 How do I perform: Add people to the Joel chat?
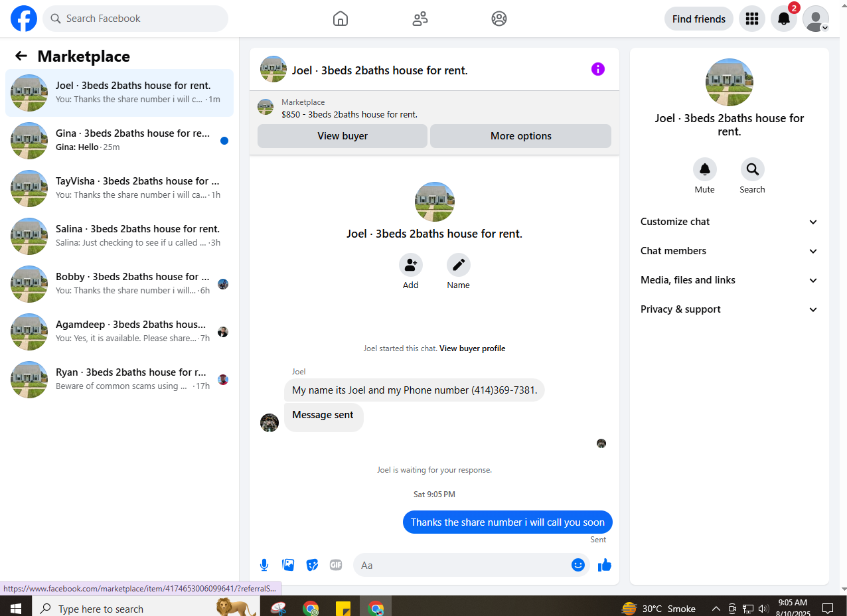[411, 266]
